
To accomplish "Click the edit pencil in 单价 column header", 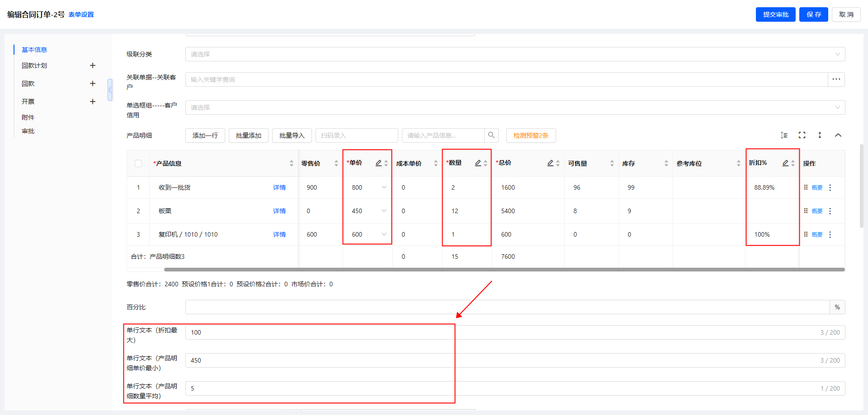I will [378, 163].
